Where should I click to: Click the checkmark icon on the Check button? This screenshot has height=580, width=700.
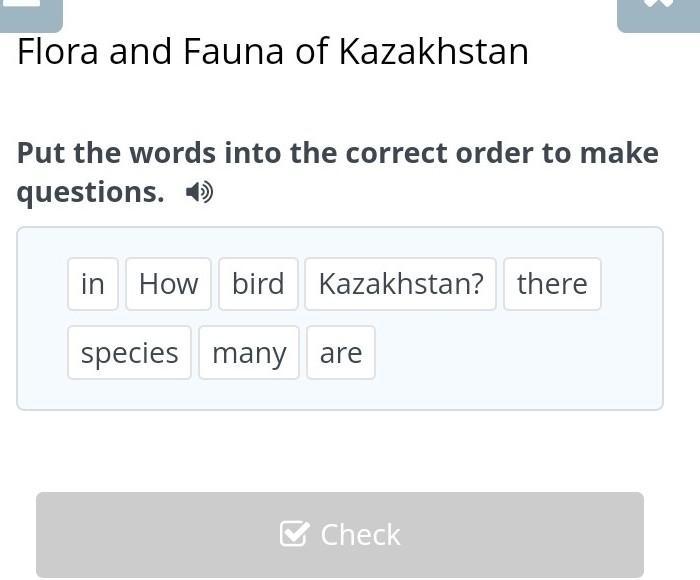pyautogui.click(x=294, y=534)
